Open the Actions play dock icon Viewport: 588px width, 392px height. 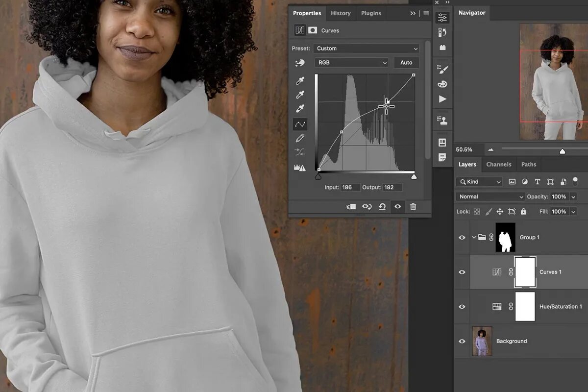442,99
